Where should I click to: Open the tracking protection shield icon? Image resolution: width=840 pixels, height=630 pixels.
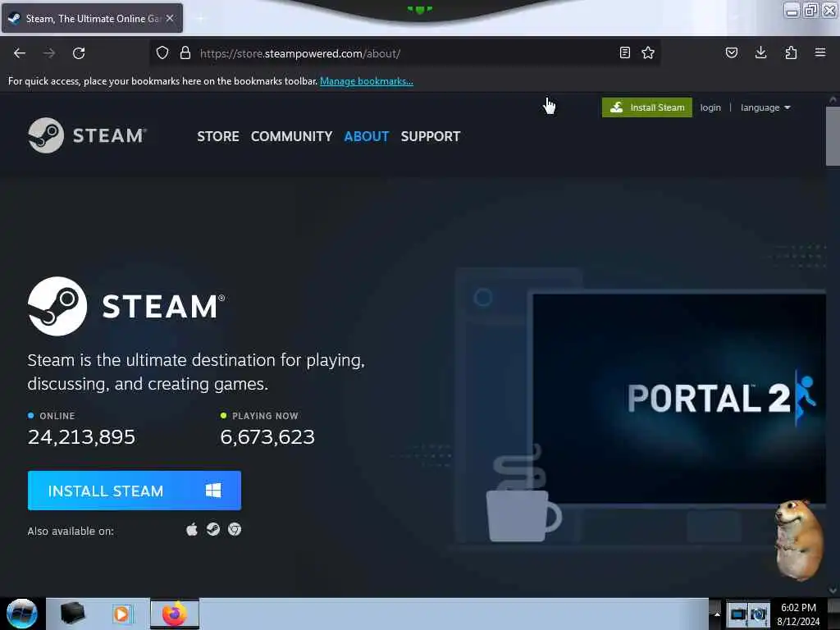click(x=162, y=53)
